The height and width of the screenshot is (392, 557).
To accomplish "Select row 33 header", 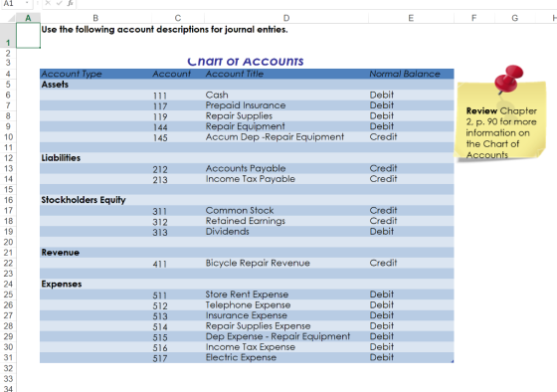I will [x=8, y=379].
